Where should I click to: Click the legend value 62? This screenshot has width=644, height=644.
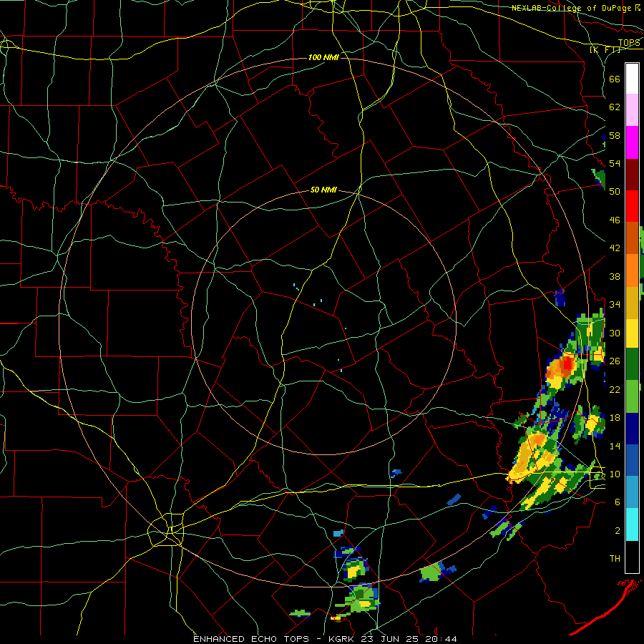point(615,107)
